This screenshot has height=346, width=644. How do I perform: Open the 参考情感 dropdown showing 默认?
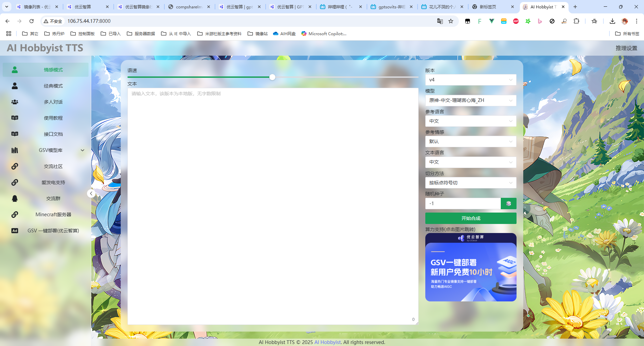pos(471,141)
